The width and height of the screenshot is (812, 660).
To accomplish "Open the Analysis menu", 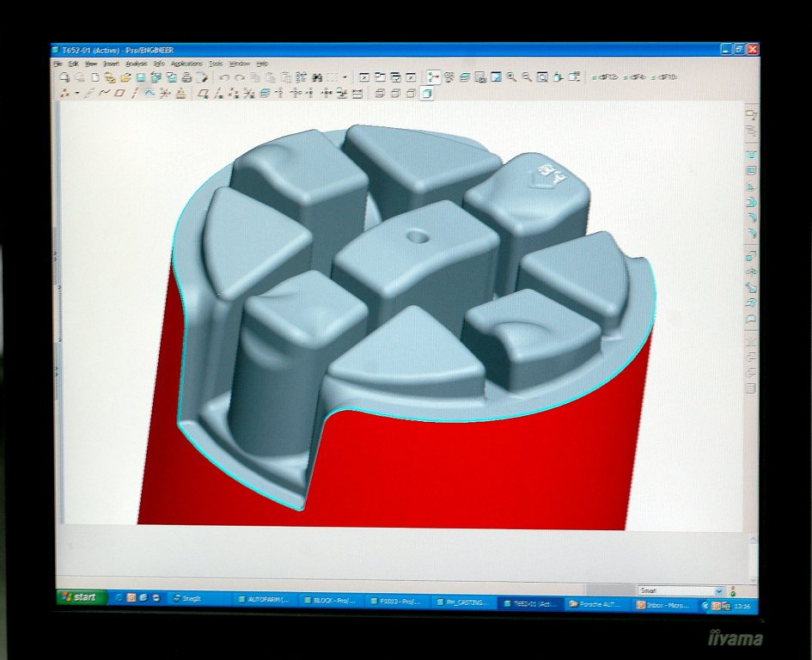I will coord(136,64).
